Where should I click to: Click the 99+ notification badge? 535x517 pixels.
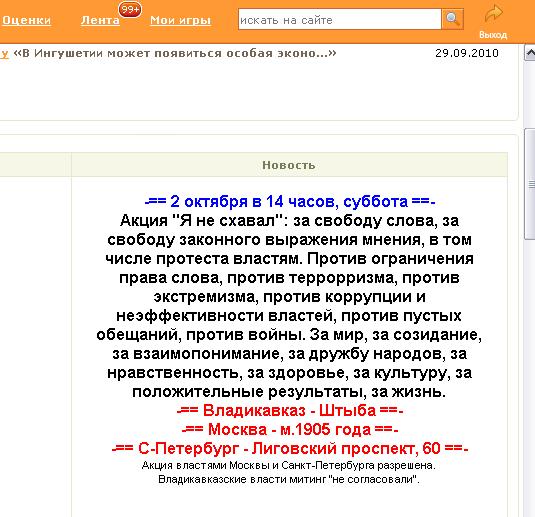click(x=130, y=10)
